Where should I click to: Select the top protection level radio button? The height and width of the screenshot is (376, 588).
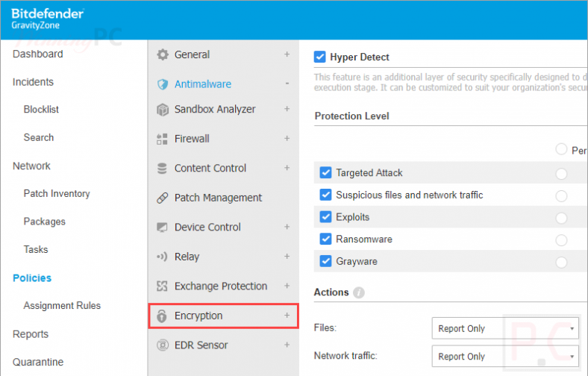561,149
